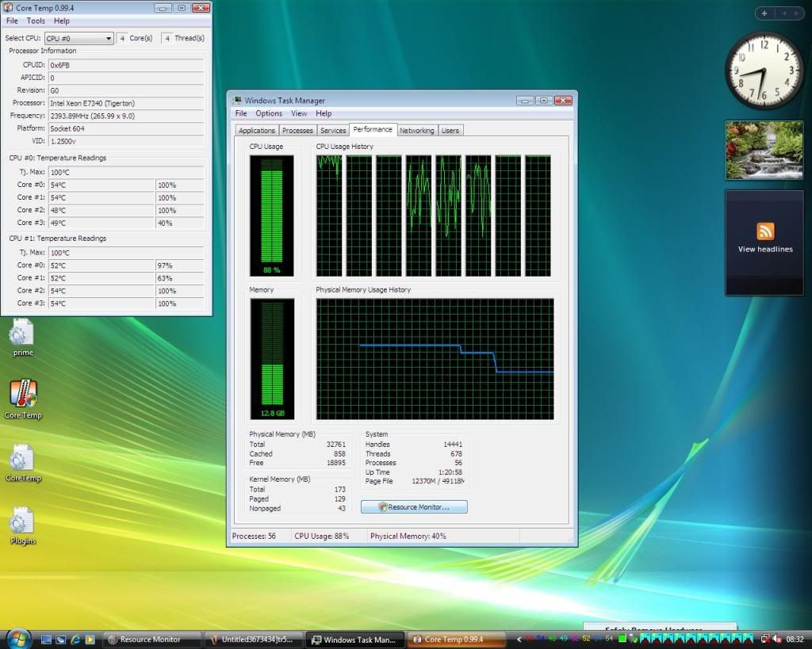Click Resource Monitor taskbar button
This screenshot has height=649, width=812.
coord(151,639)
